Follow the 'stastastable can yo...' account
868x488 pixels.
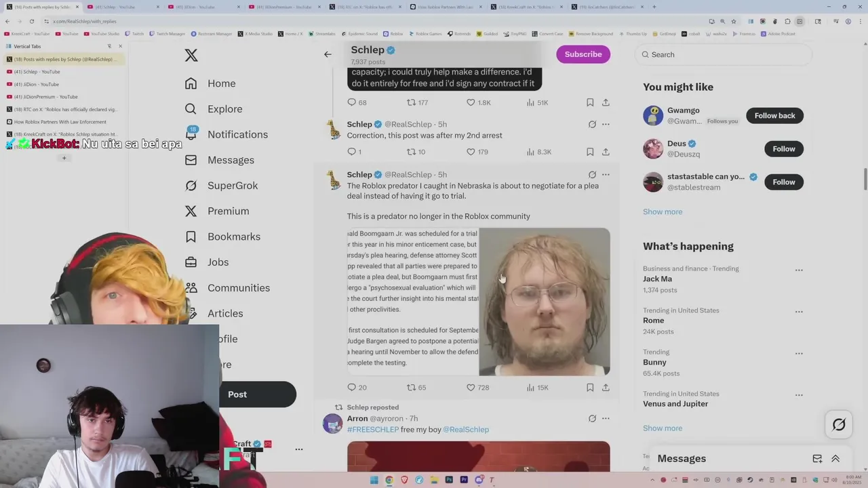(783, 182)
